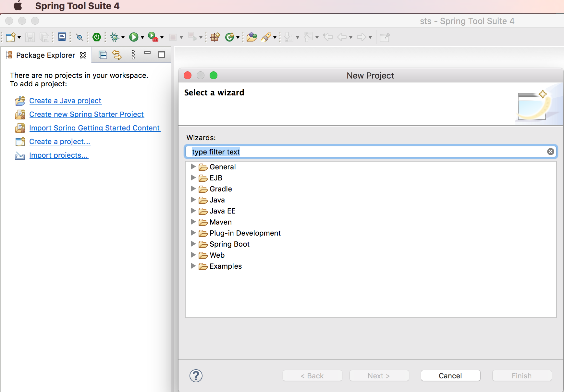Expand the Java wizard folder

point(193,200)
